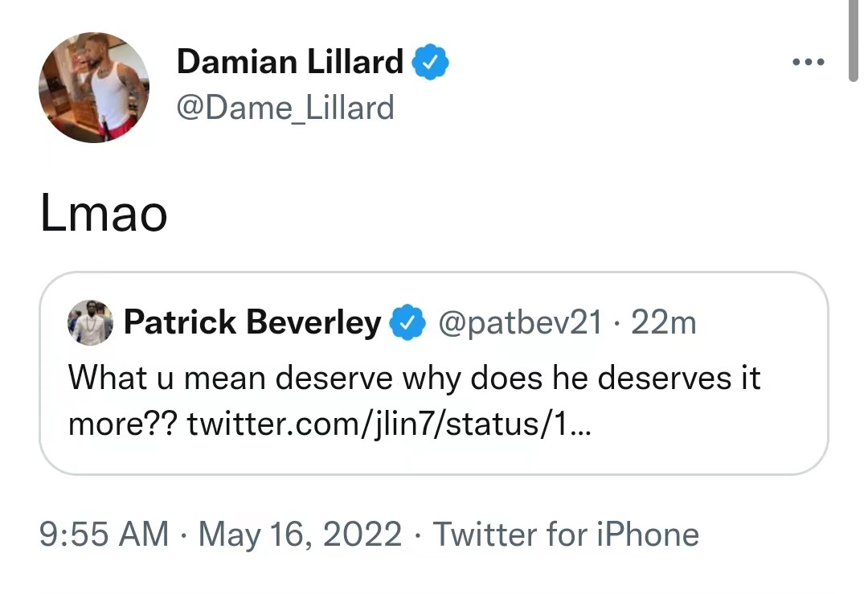Open the three-dot more options menu
Screen dimensions: 868x594
pos(808,62)
